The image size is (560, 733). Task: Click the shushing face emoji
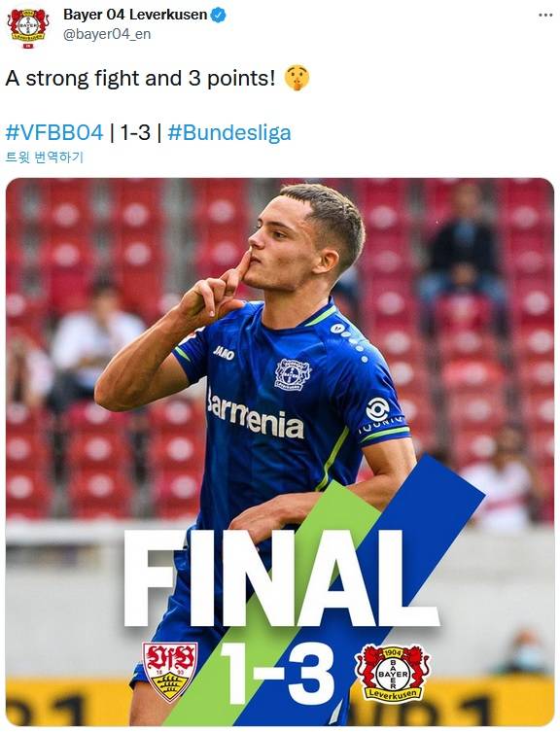pos(297,78)
